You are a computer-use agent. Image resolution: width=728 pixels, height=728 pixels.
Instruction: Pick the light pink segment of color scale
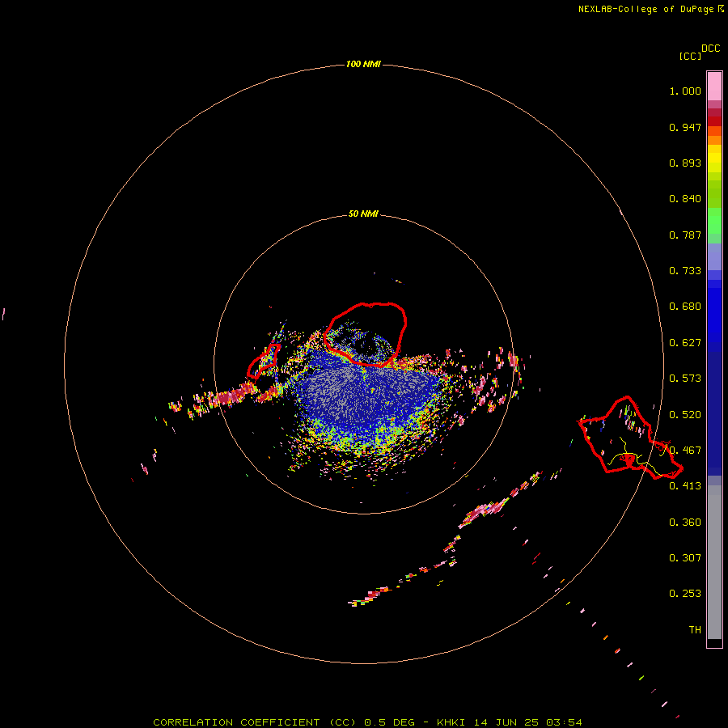(x=714, y=87)
